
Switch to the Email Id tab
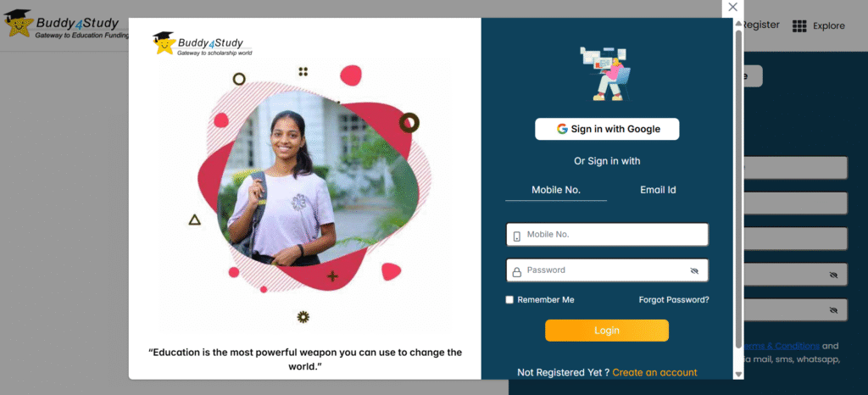coord(658,190)
